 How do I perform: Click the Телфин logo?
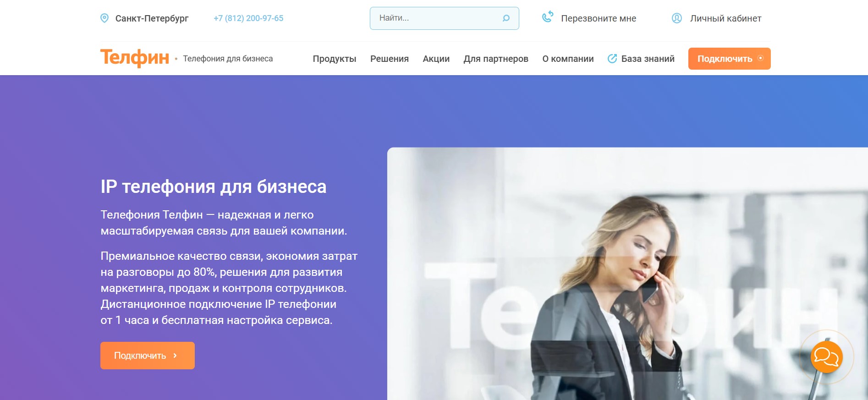coord(135,58)
